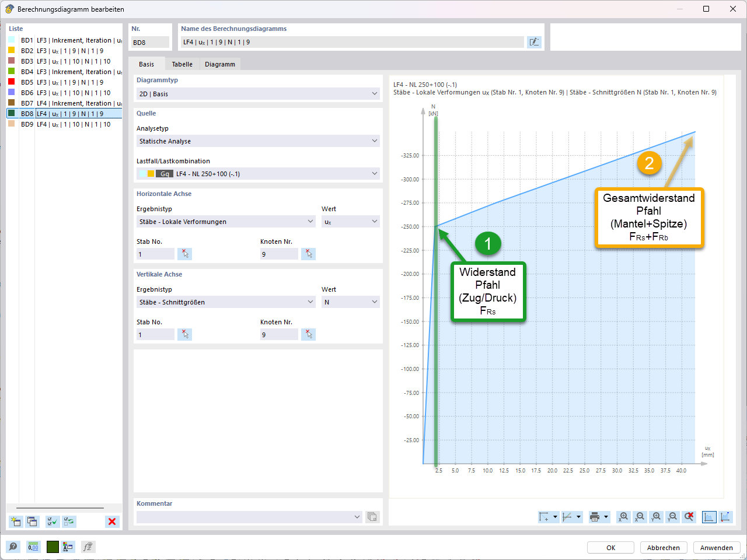Pick vertical-axis Knoten Nr. graphically
The height and width of the screenshot is (560, 747).
click(x=309, y=334)
